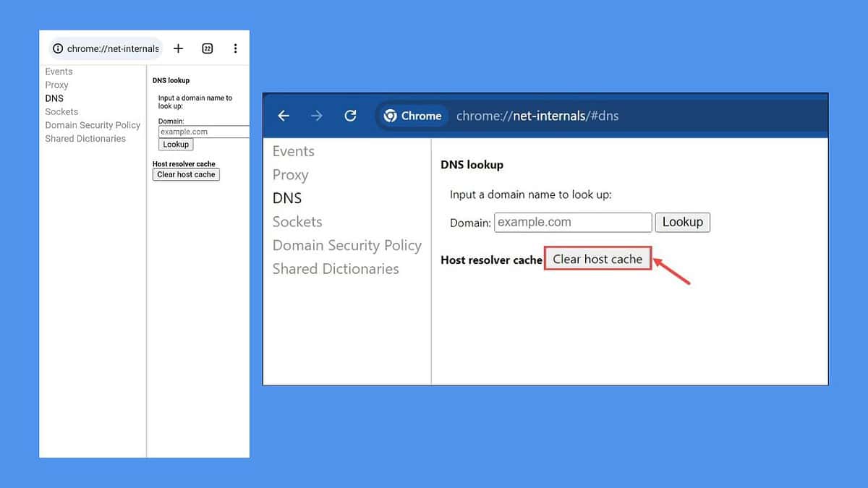View site information via the info icon
This screenshot has height=488, width=868.
pos(57,48)
